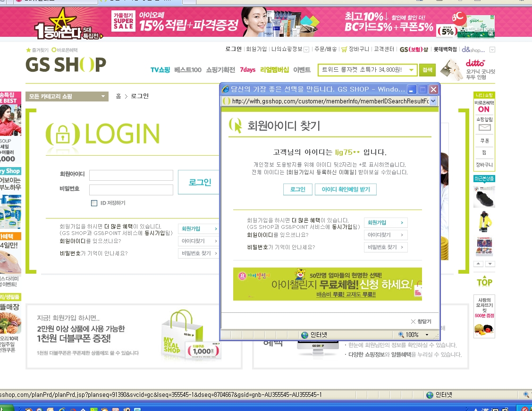Open the 베스트100 menu
Screen dimensions: 532x411
[188, 70]
